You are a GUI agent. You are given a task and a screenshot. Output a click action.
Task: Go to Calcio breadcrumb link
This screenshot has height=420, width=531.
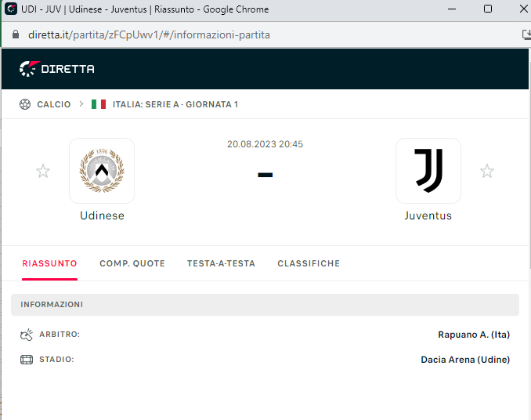(x=53, y=104)
